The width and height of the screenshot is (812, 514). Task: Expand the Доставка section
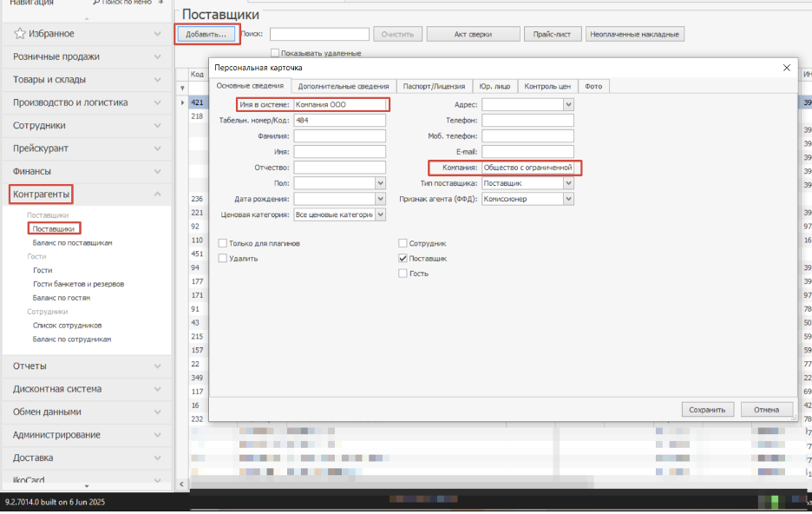coord(87,458)
